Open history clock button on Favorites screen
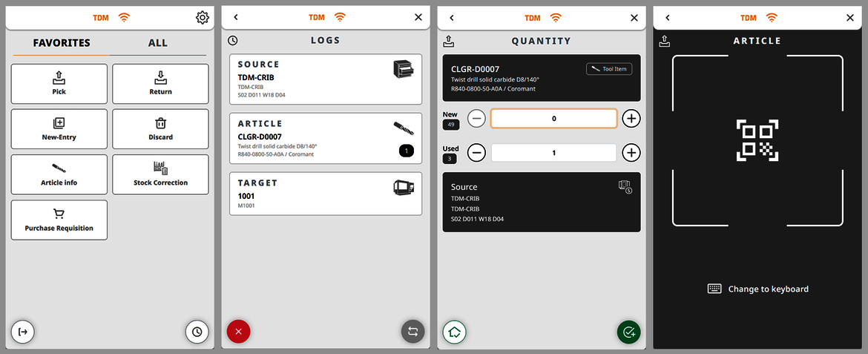Image resolution: width=868 pixels, height=354 pixels. [197, 332]
